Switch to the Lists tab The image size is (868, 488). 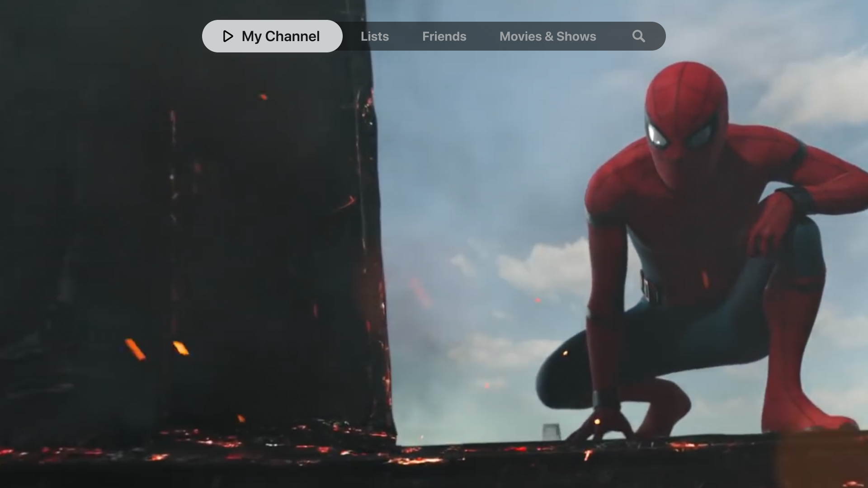pos(375,36)
